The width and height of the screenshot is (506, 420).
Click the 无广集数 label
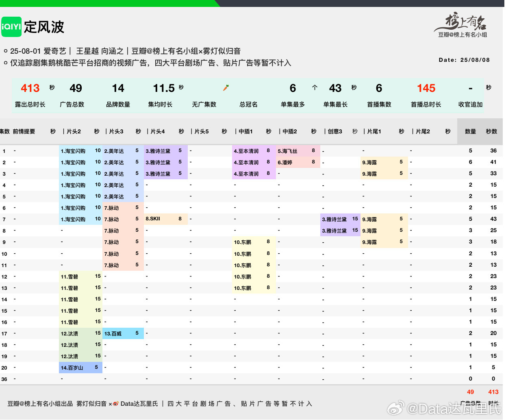point(204,104)
